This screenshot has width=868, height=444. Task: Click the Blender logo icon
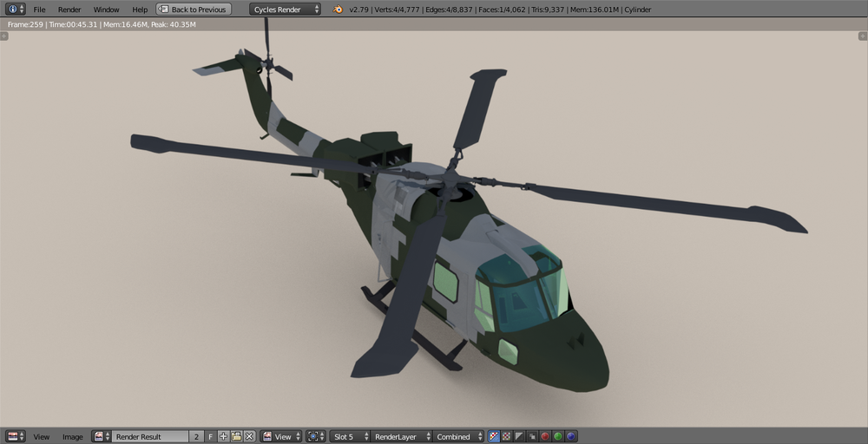(337, 10)
